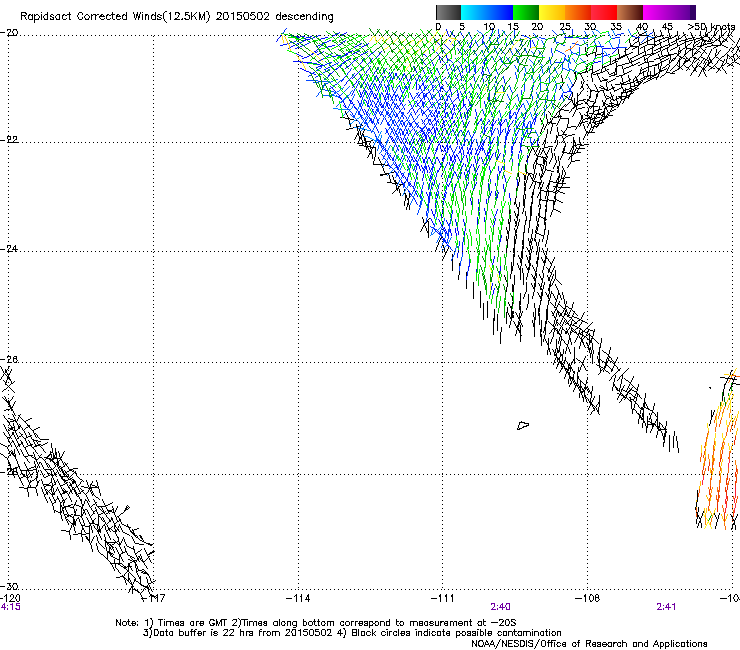
Task: Click the yellow 20–25 knots legend segment
Action: (x=552, y=12)
